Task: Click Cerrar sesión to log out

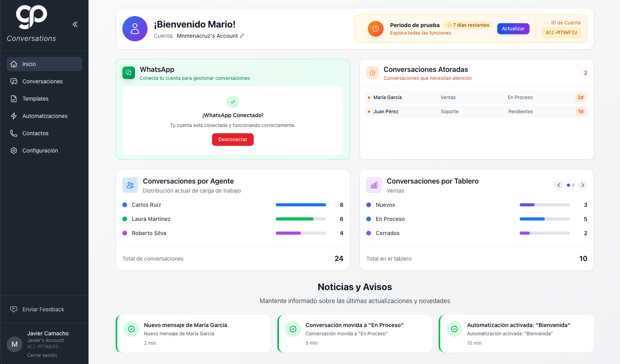Action: [42, 355]
